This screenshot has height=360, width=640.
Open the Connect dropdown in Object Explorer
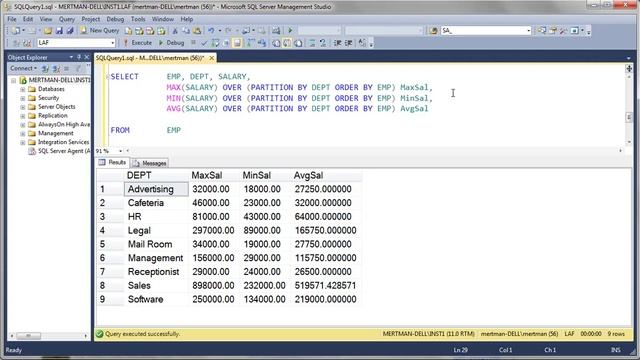[24, 69]
